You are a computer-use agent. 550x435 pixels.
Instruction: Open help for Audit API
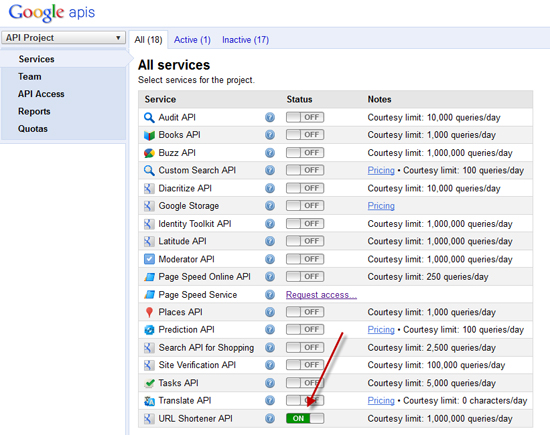coord(270,117)
